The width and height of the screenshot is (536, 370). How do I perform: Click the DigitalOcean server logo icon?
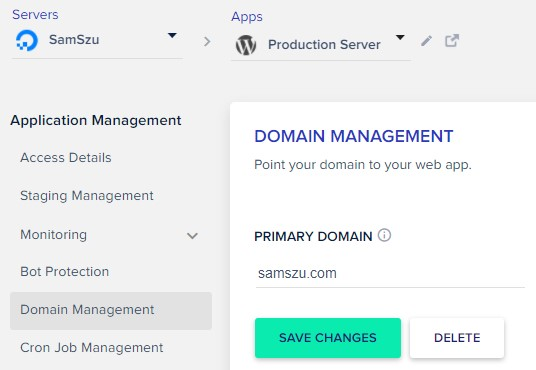[27, 40]
